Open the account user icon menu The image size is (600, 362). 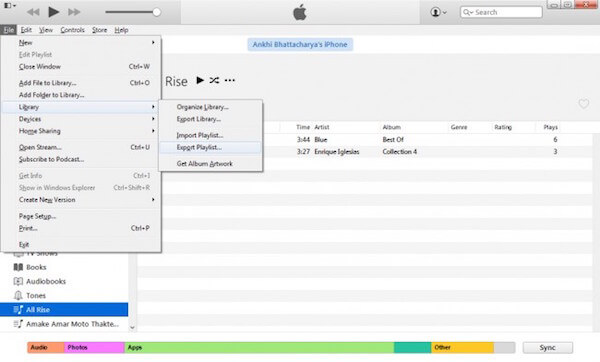[438, 12]
